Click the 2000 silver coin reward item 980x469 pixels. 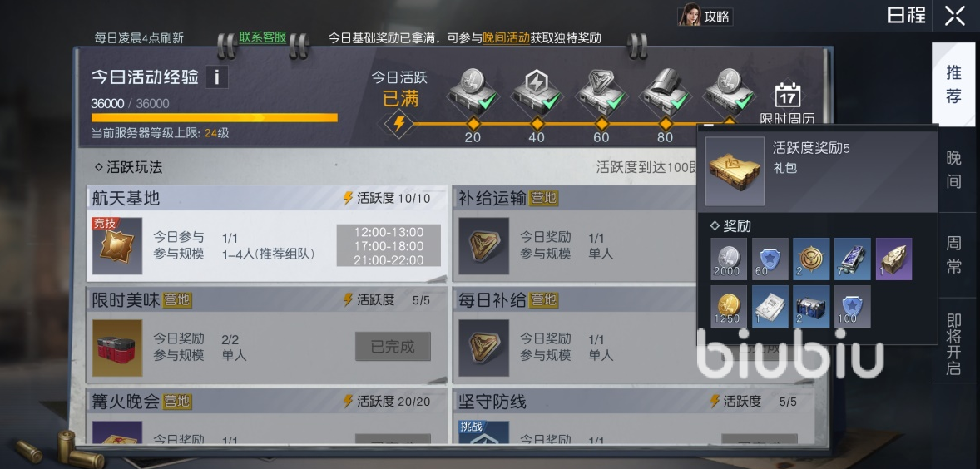[729, 259]
